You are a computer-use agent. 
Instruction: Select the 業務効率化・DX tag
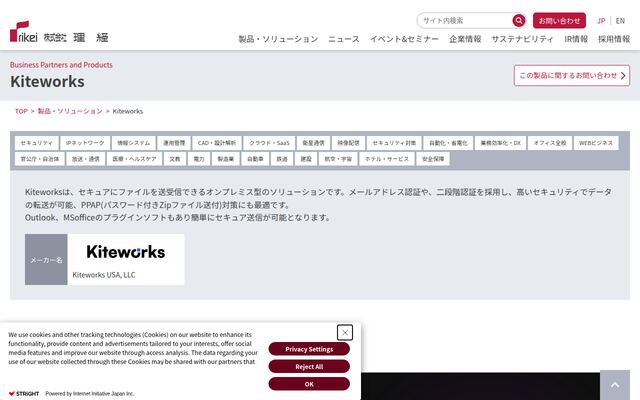[500, 143]
